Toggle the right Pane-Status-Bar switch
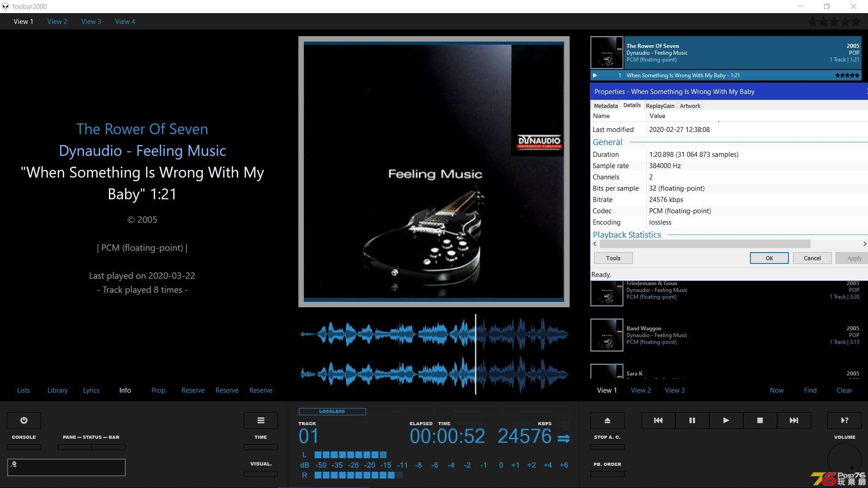The height and width of the screenshot is (488, 868). tap(109, 447)
